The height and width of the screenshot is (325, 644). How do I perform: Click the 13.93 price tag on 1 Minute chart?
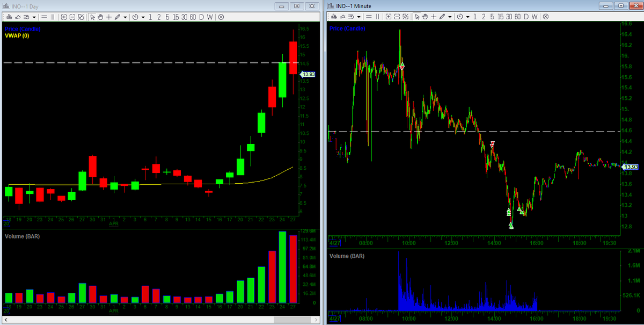630,167
